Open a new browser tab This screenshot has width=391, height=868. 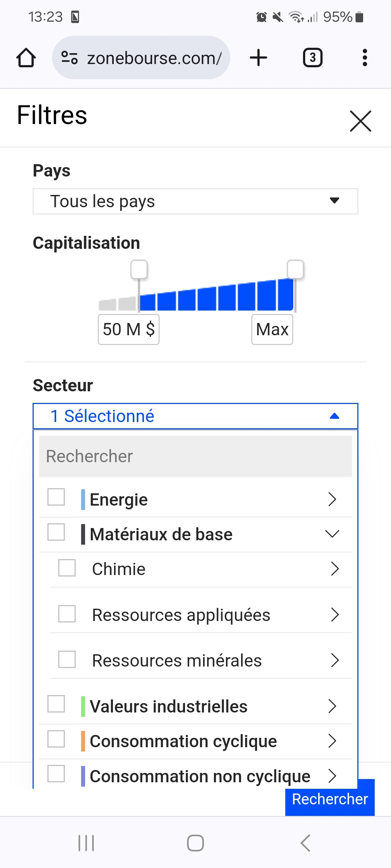pyautogui.click(x=258, y=58)
